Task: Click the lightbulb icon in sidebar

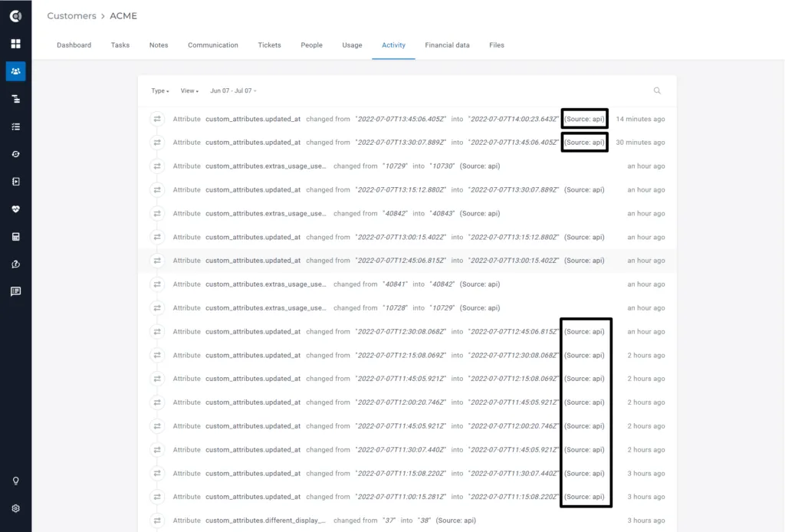Action: (15, 481)
